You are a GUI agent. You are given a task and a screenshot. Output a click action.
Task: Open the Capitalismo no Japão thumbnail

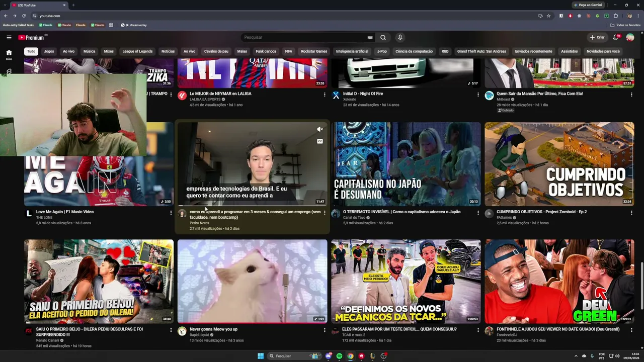(x=406, y=164)
